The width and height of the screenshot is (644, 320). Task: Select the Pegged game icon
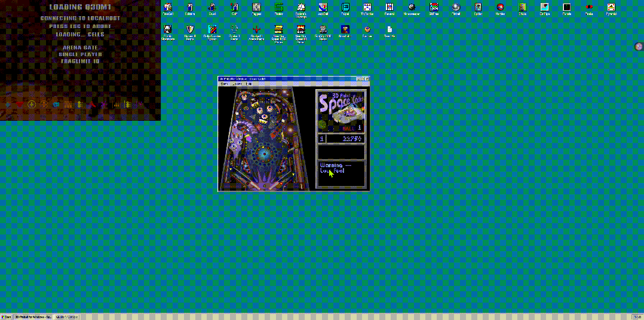[x=256, y=9]
